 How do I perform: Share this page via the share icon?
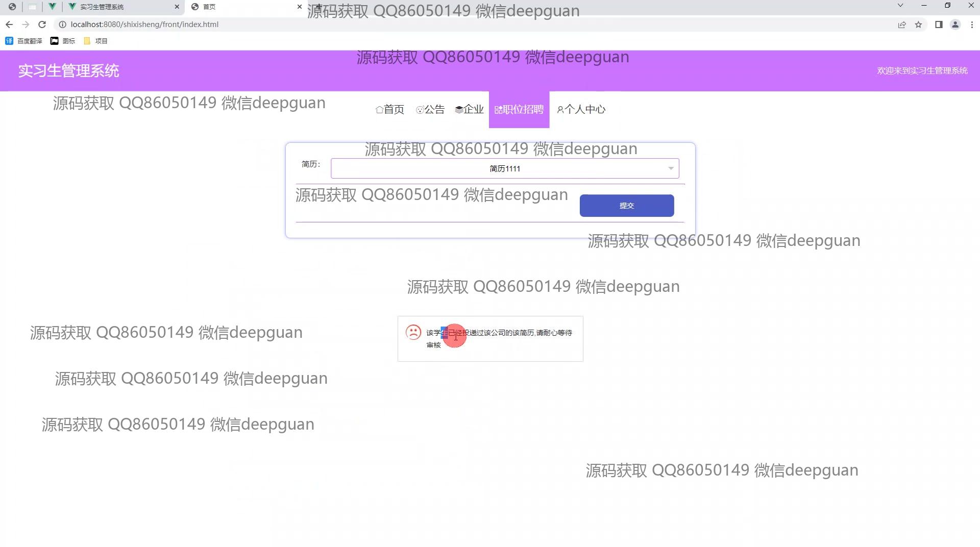[x=902, y=24]
